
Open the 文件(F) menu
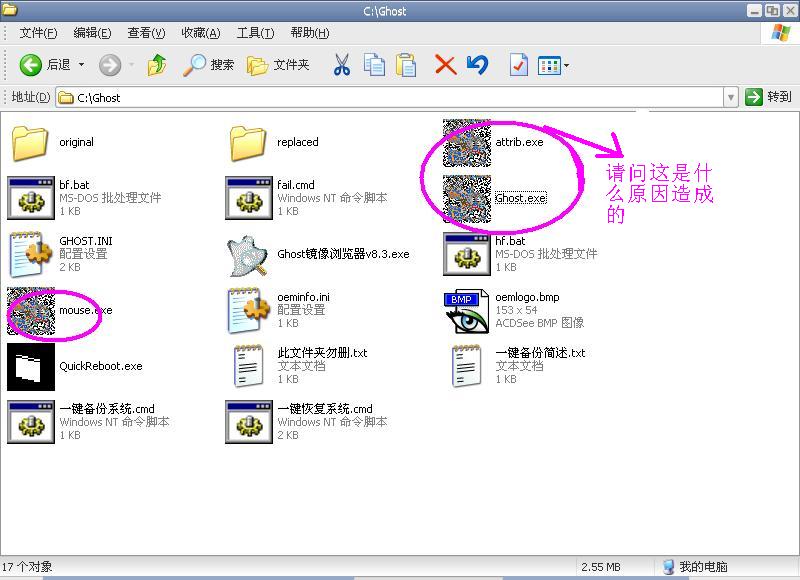click(38, 33)
